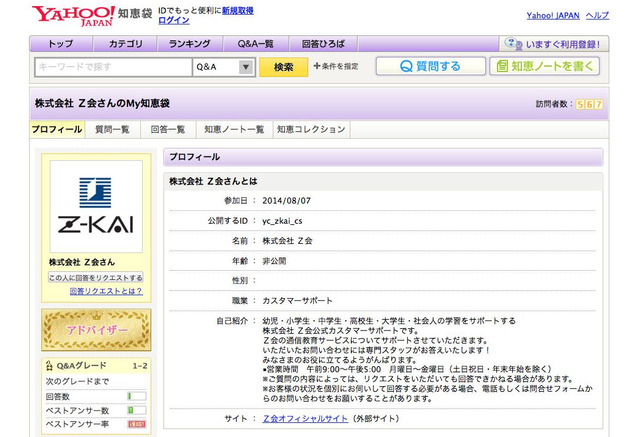Click the join date 2014/08/07

287,201
